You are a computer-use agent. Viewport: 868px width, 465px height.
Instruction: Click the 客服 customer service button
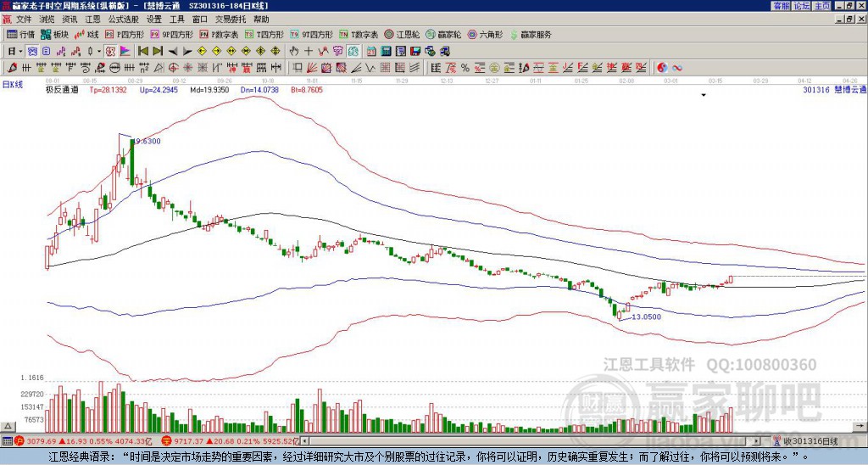tap(782, 6)
